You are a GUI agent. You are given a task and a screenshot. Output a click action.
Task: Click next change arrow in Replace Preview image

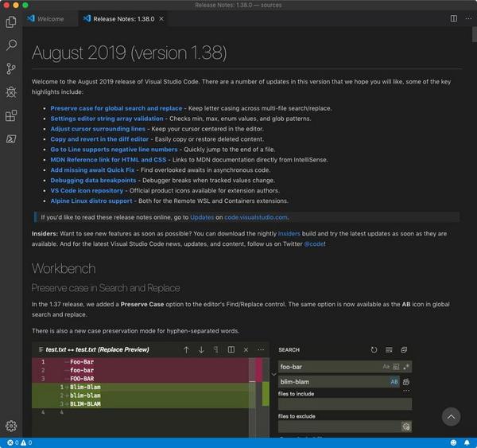pyautogui.click(x=201, y=349)
